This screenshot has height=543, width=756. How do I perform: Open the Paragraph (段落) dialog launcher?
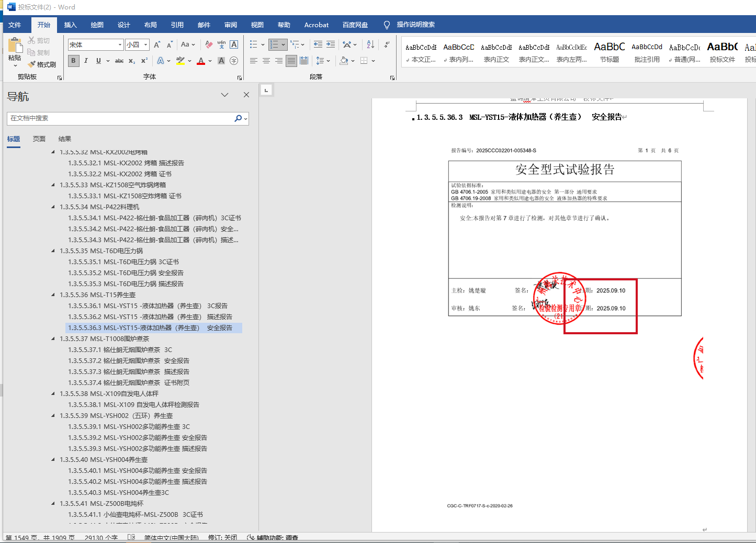(x=392, y=77)
